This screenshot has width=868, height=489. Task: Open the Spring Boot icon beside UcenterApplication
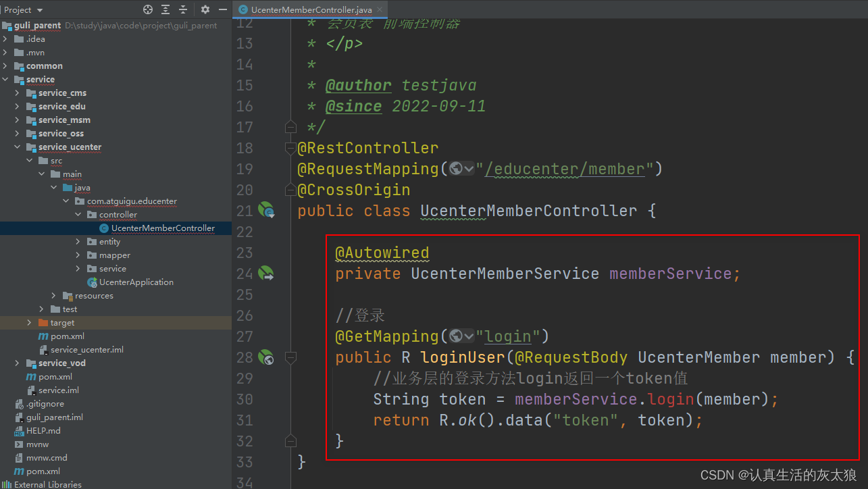[x=92, y=282]
